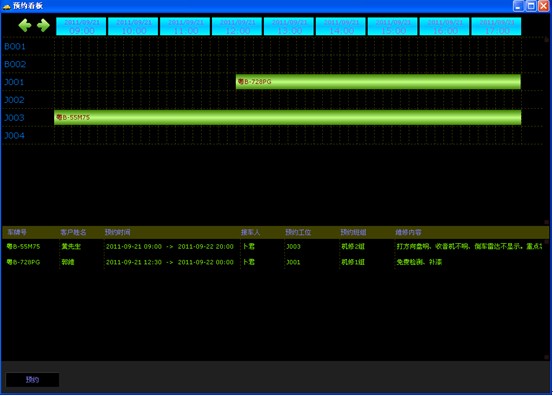Click the 粤B-728PG green booking bar
Image resolution: width=553 pixels, height=396 pixels.
point(378,82)
